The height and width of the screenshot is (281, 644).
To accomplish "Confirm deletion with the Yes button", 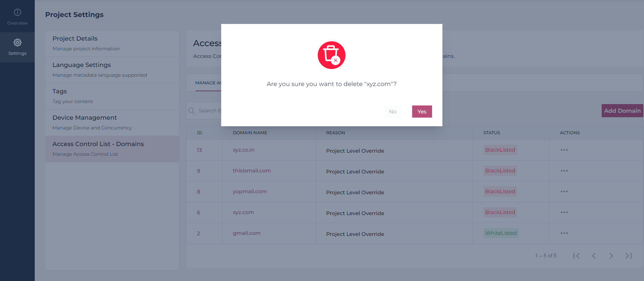I will (422, 112).
